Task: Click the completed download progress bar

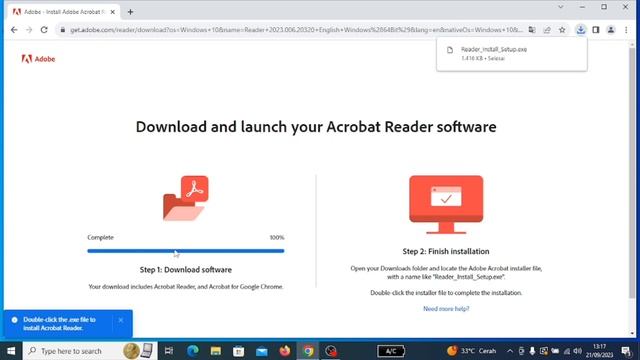Action: (x=186, y=251)
